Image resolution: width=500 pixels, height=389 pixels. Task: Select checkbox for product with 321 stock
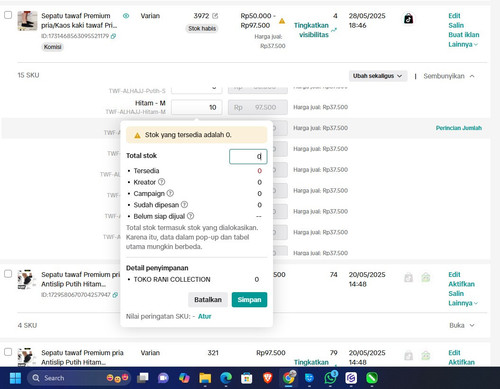click(8, 352)
